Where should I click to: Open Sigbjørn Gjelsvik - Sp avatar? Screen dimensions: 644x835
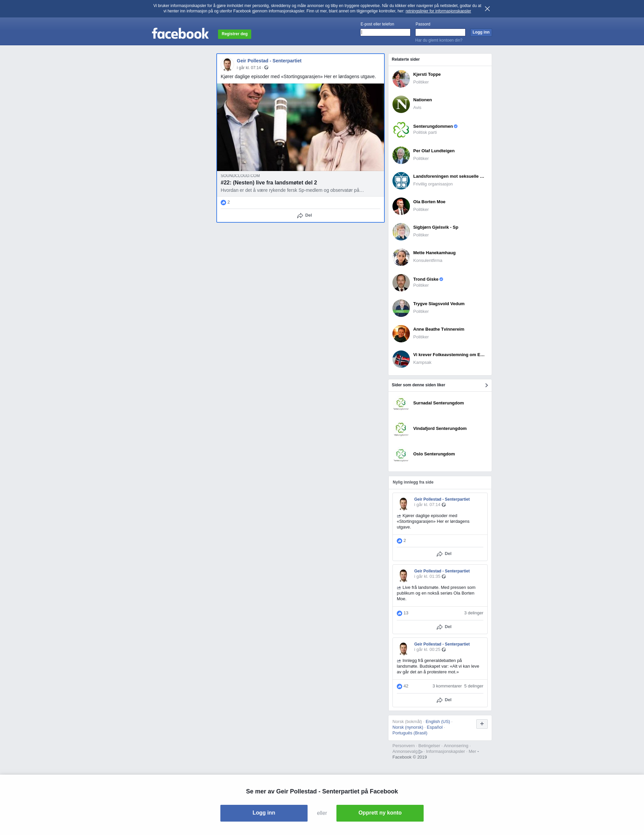pyautogui.click(x=401, y=232)
